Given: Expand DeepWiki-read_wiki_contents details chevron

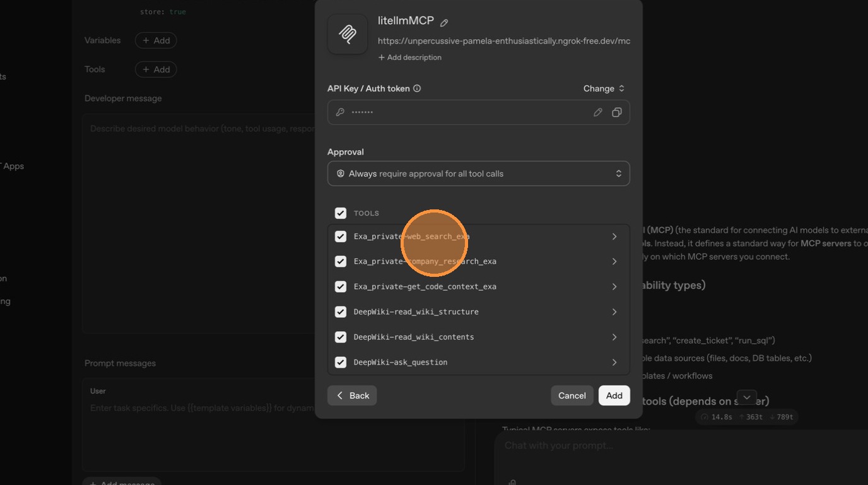Looking at the screenshot, I should pos(614,337).
